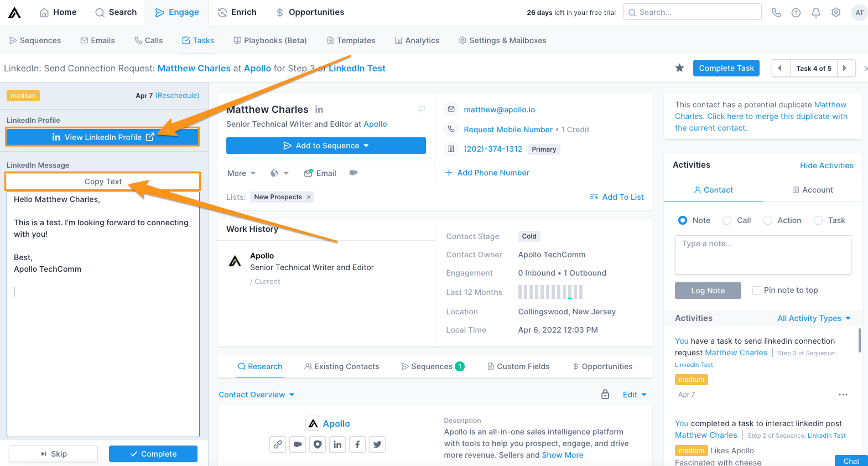This screenshot has width=868, height=466.
Task: Open the phone dialer icon
Action: pos(776,13)
